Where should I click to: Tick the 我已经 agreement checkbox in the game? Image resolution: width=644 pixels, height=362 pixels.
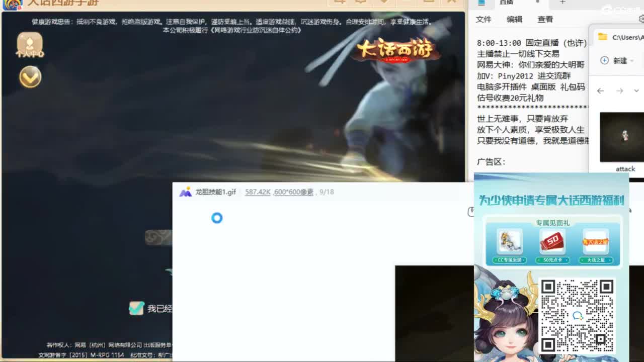pyautogui.click(x=136, y=308)
